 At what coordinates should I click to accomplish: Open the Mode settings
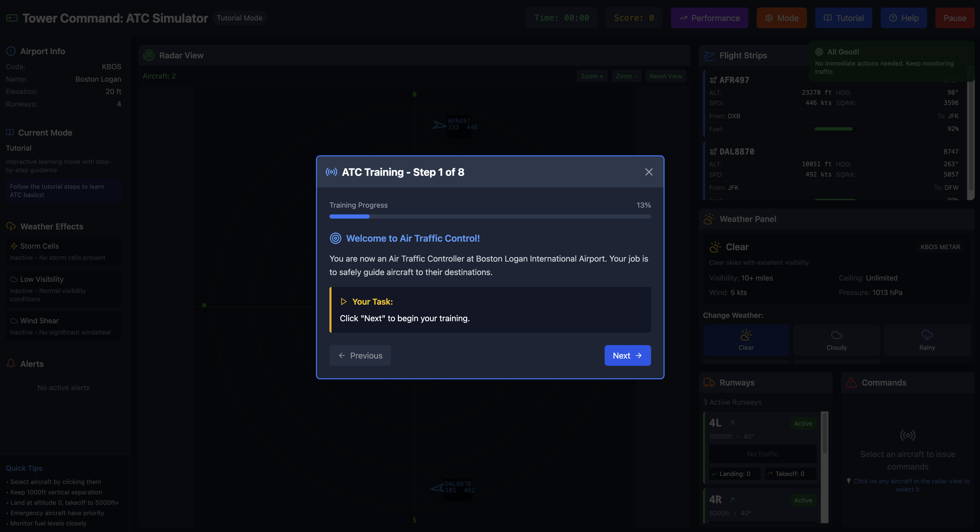[x=781, y=18]
